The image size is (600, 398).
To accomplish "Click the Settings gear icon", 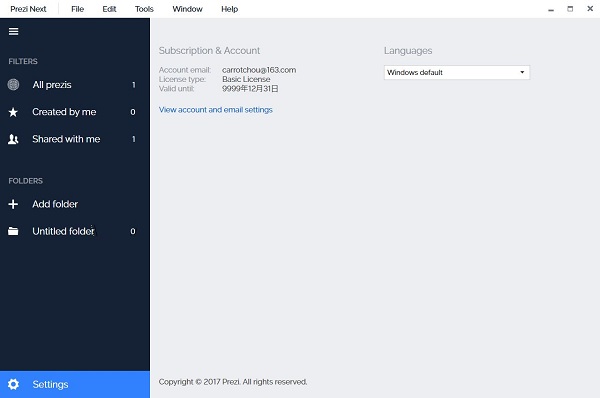I will (13, 384).
